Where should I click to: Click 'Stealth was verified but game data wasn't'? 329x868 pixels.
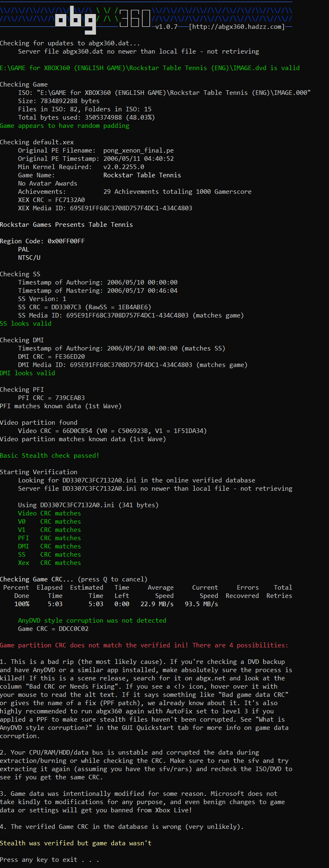(x=76, y=843)
